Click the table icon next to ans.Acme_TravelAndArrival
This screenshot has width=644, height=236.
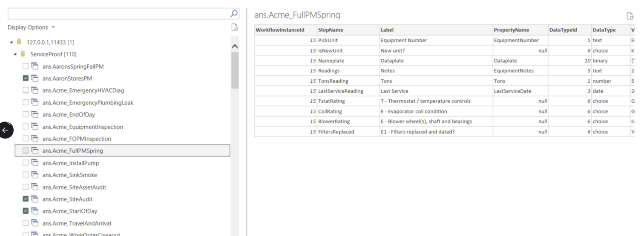click(x=35, y=223)
